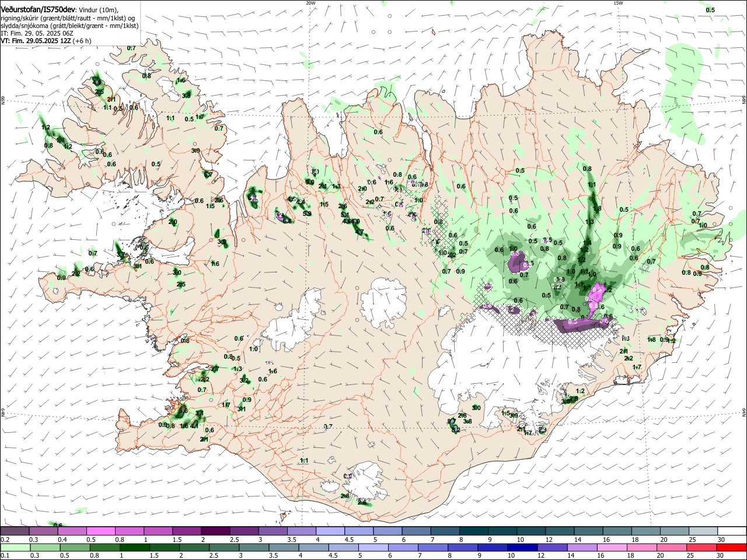
Task: Pick bottom legend swatch between 10 and 12
Action: 522,547
